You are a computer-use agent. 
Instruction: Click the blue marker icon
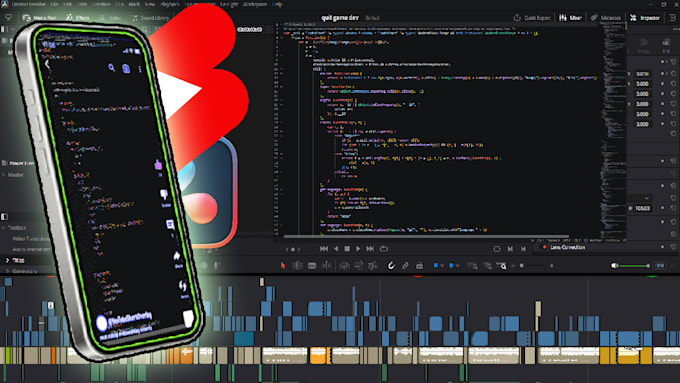pos(451,265)
